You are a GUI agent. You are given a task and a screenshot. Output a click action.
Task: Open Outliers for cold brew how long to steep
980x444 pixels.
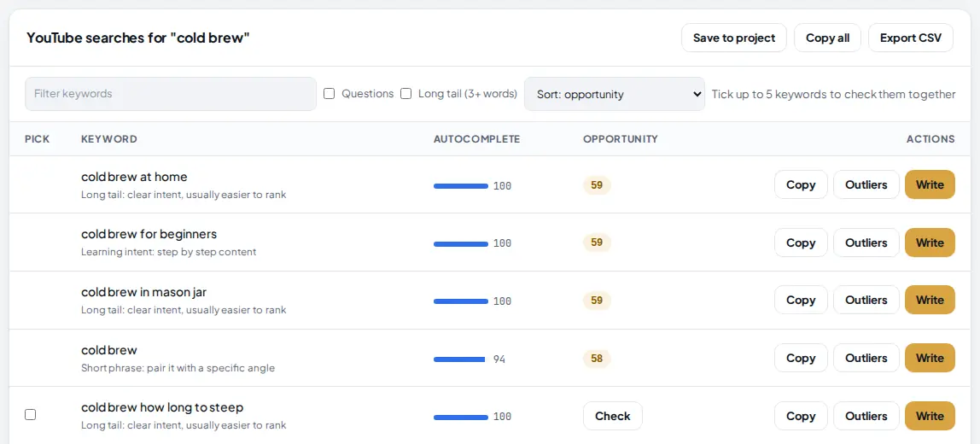866,416
